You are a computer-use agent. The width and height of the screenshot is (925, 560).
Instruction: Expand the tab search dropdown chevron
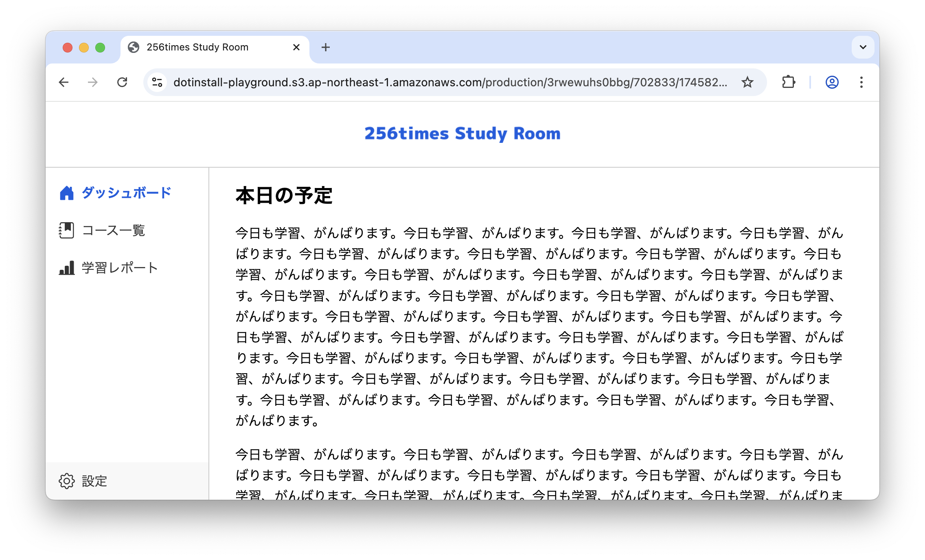click(863, 47)
